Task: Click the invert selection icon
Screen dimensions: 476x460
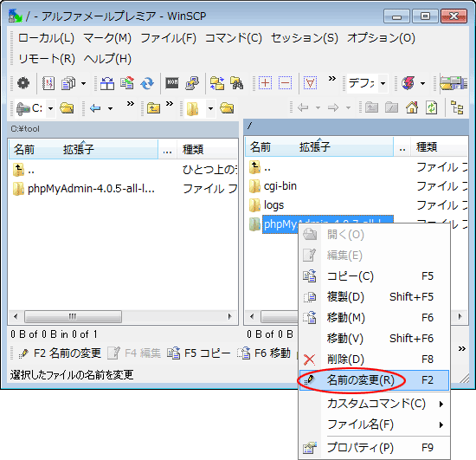Action: point(310,83)
